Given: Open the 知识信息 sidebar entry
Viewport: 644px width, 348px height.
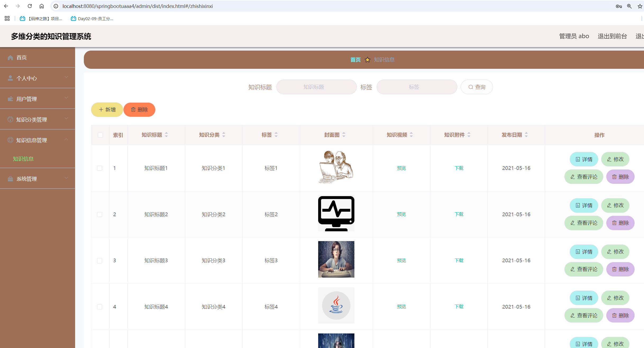Looking at the screenshot, I should (x=23, y=159).
